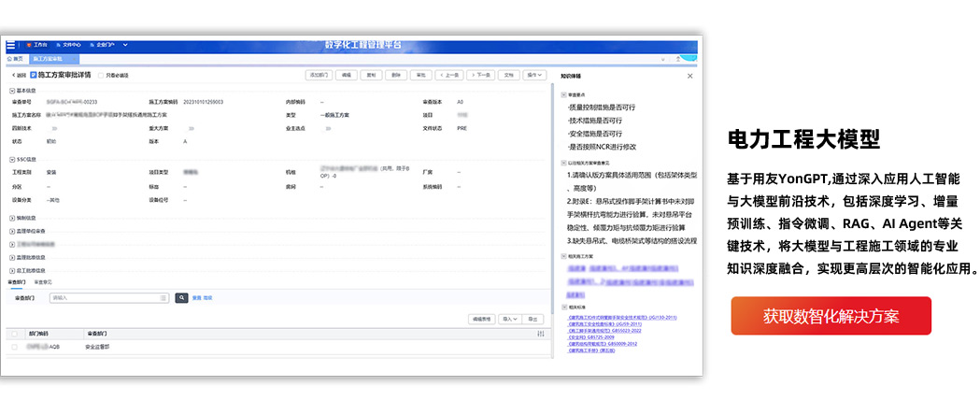The height and width of the screenshot is (415, 980).
Task: Tick the checkbox for the 安全监督部 row
Action: click(14, 346)
